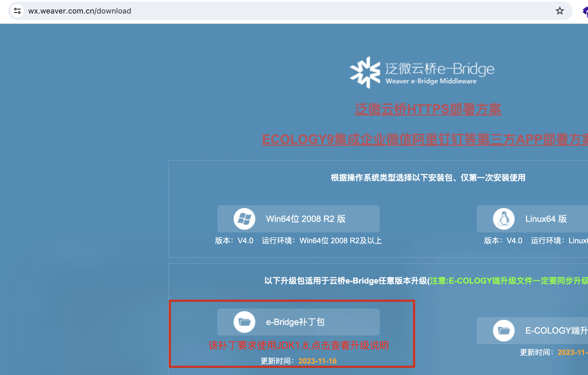Click the wx.weaver.com.cn/download address field

pyautogui.click(x=80, y=11)
